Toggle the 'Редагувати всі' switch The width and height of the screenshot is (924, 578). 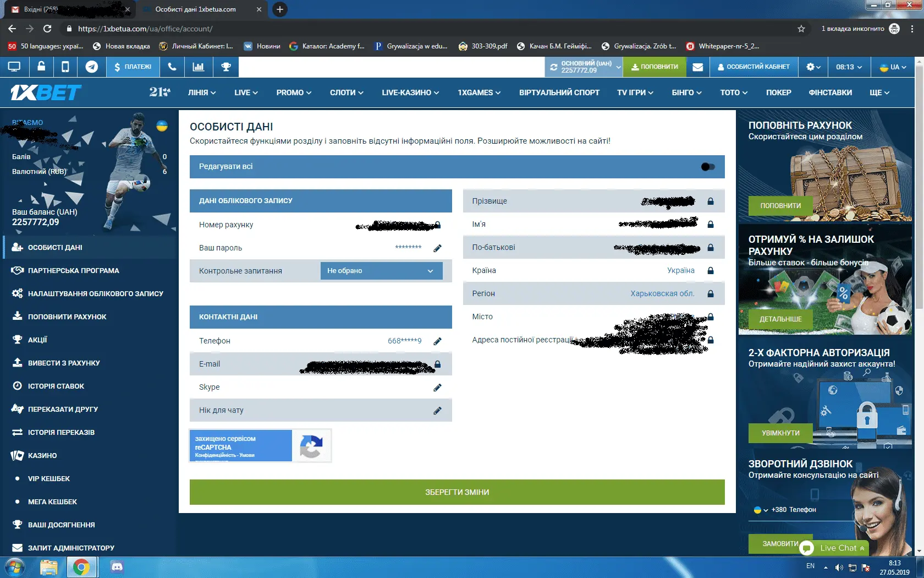[708, 167]
